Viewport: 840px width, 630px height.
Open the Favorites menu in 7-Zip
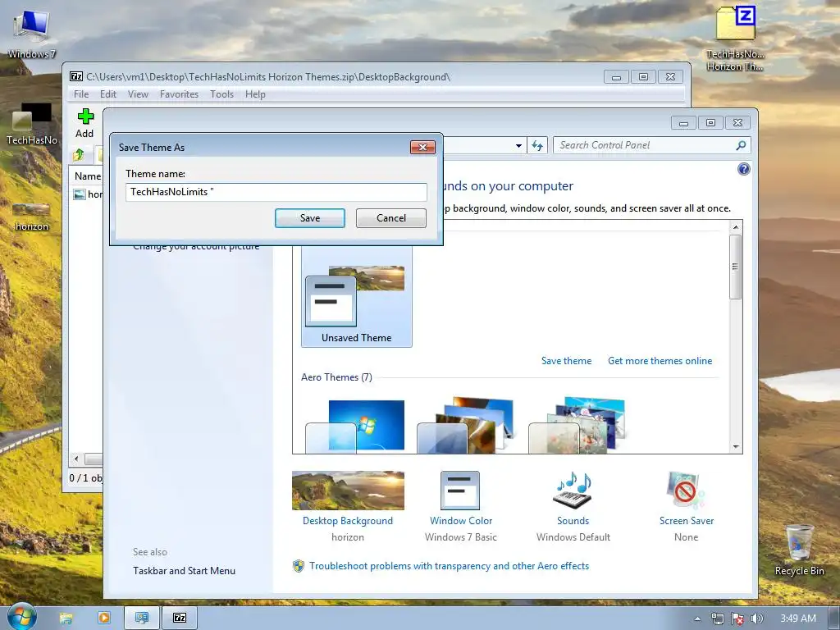point(179,94)
